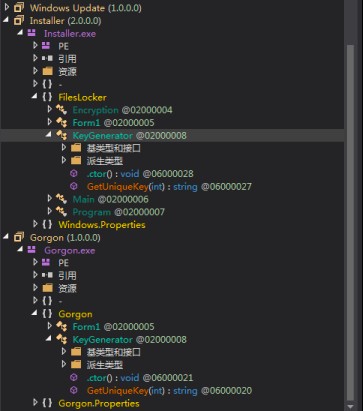Click the KeyGenerator class icon in FilesLocker
This screenshot has height=411, width=363.
pyautogui.click(x=61, y=135)
